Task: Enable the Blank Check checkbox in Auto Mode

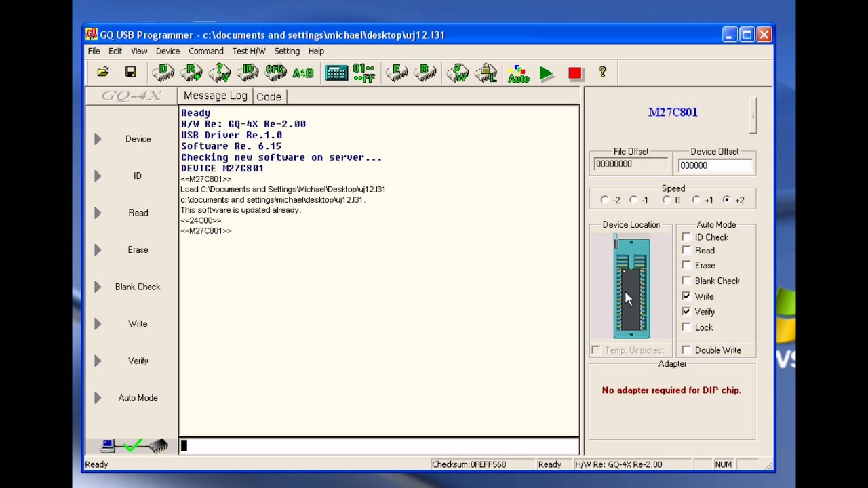Action: coord(686,281)
